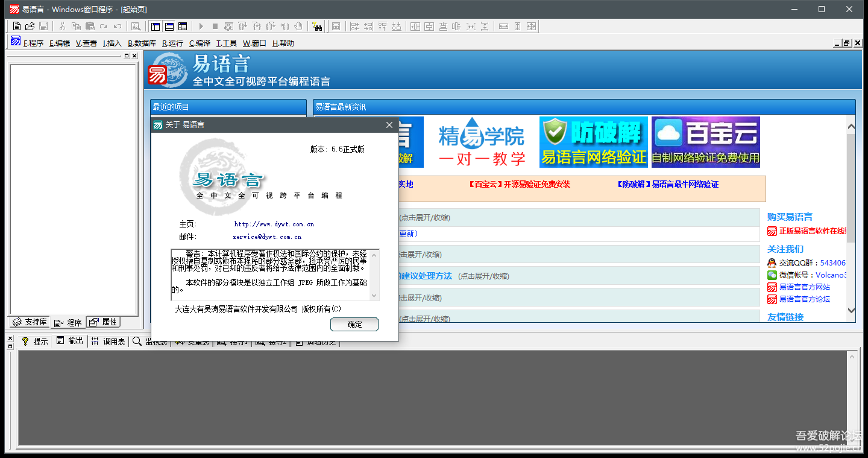
Task: Click the Stop square toolbar icon
Action: tap(215, 26)
